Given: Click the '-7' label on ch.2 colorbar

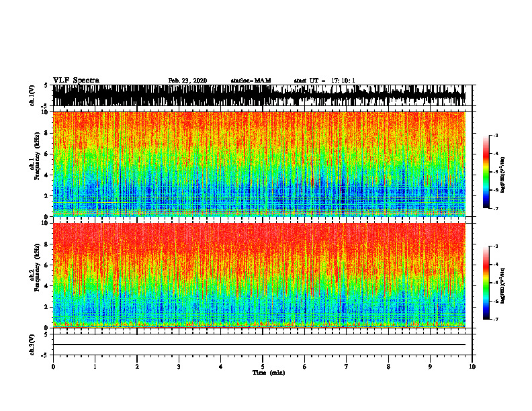Looking at the screenshot, I should coord(496,319).
